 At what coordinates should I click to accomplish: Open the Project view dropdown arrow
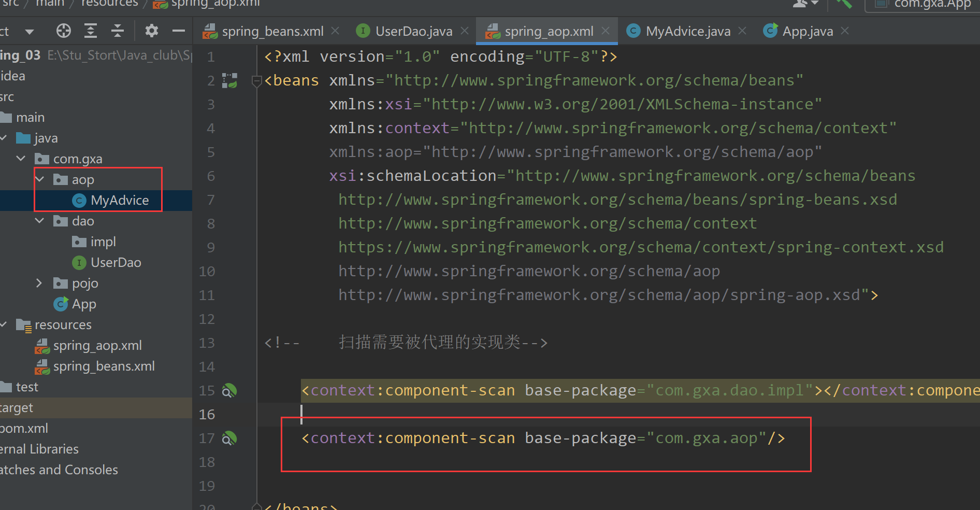point(30,31)
